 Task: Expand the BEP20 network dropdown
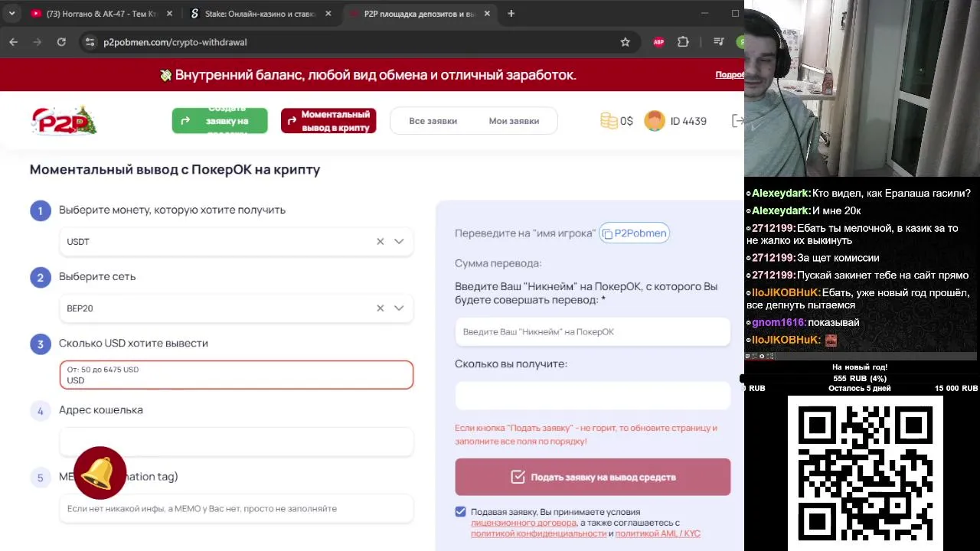[399, 308]
